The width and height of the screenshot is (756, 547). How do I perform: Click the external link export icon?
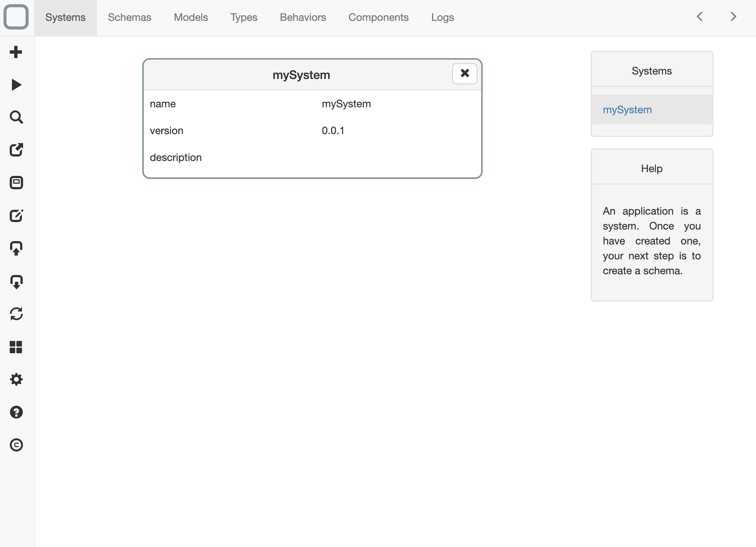coord(16,150)
